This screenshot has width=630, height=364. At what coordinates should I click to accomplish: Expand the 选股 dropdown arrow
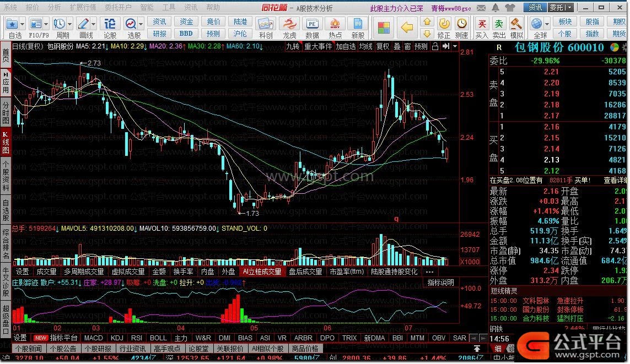[141, 24]
